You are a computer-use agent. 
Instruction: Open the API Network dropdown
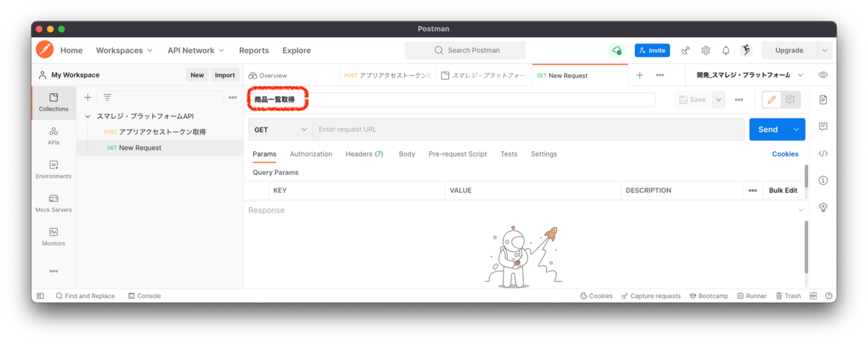(x=196, y=50)
